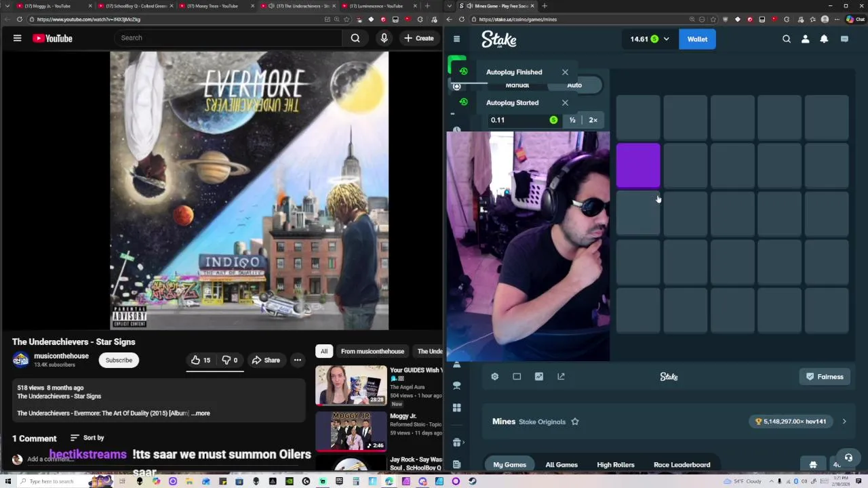Switch Mines to Manual mode
The height and width of the screenshot is (488, 868).
tap(517, 85)
